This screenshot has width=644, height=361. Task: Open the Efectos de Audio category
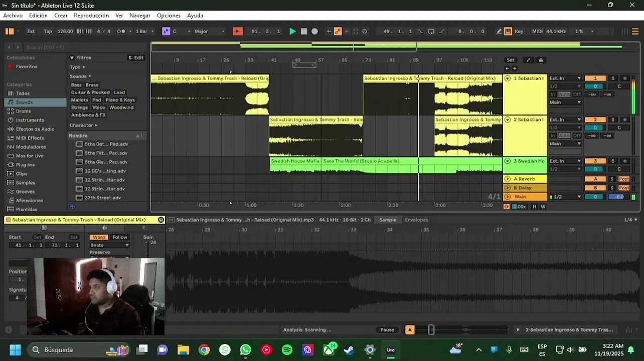coord(35,129)
